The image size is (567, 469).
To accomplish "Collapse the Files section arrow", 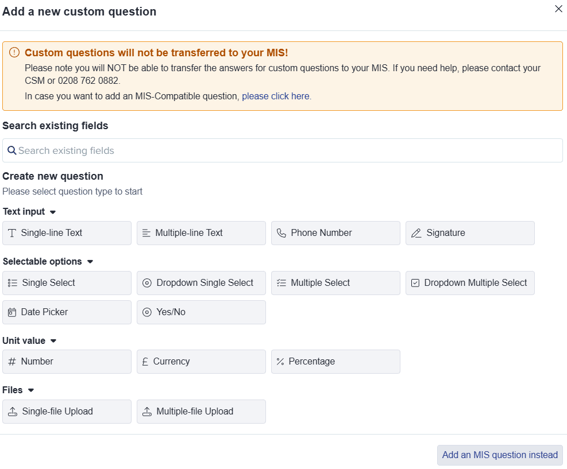I will coord(31,390).
